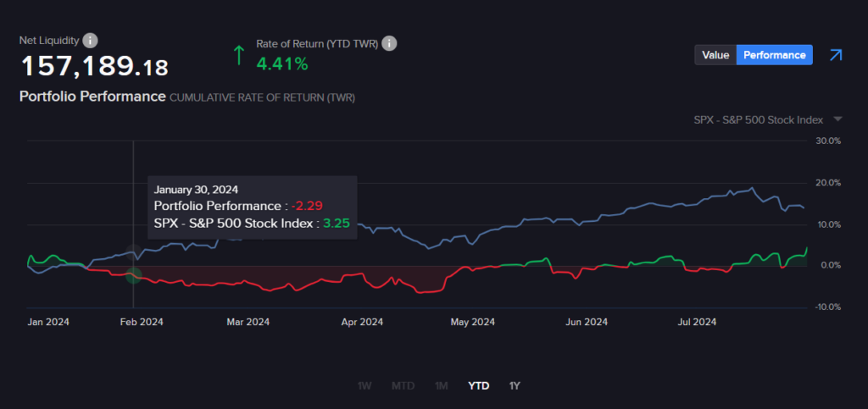Switch the chart to Value view
Screen dimensions: 868x409
coord(715,55)
